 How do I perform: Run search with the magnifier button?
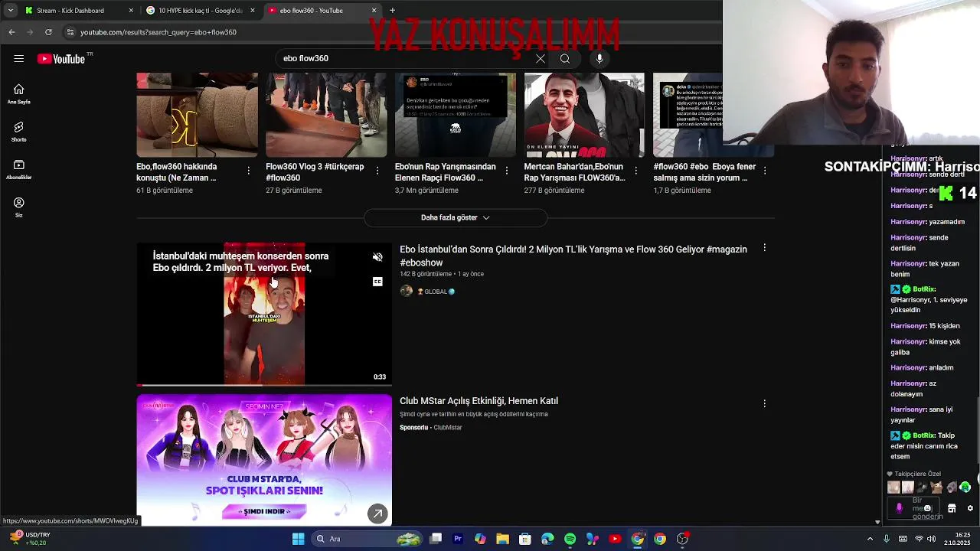coord(565,59)
